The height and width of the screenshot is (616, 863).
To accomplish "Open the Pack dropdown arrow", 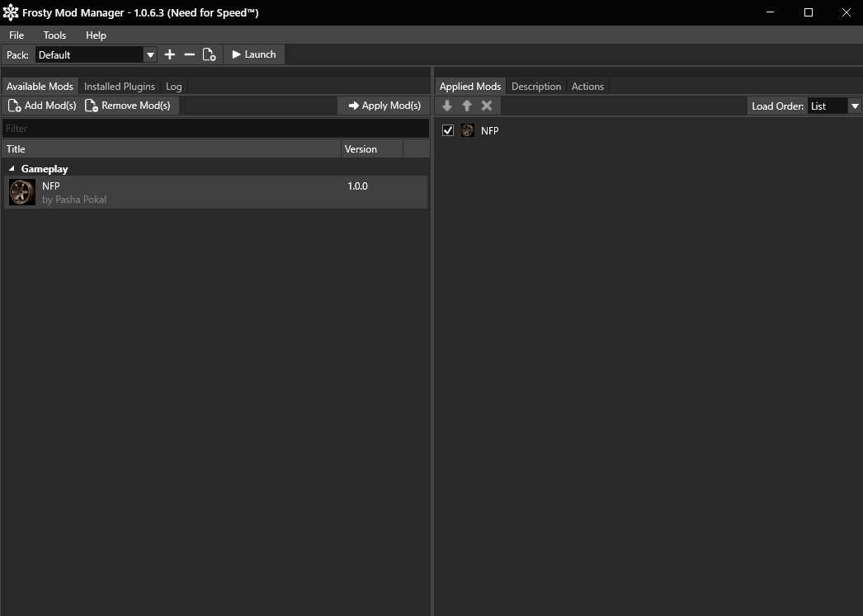I will pos(149,55).
